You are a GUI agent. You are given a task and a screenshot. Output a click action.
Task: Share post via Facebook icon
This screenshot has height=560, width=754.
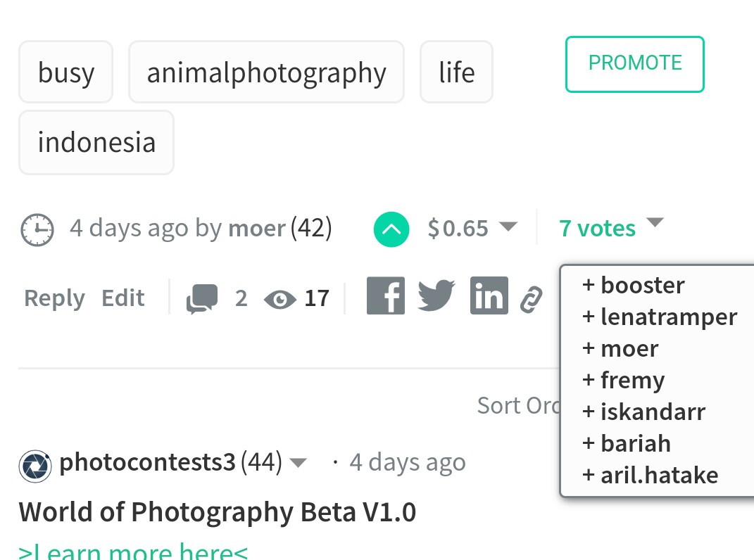385,295
